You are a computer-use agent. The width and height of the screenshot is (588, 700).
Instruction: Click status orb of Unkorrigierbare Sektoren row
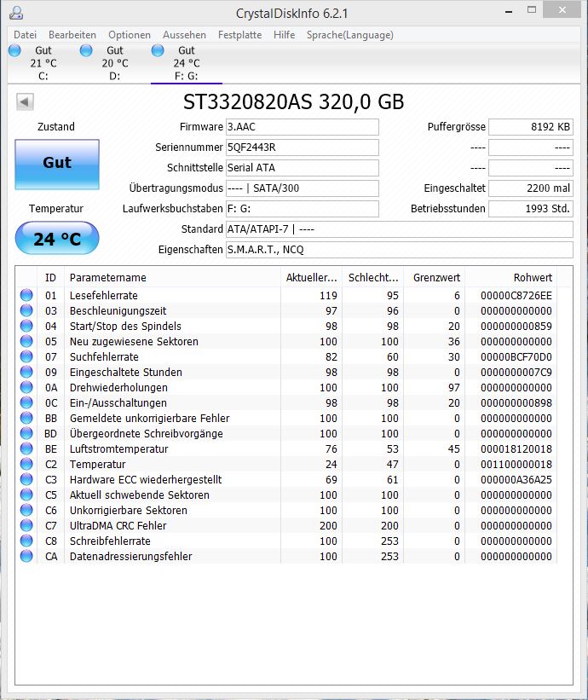pos(26,510)
